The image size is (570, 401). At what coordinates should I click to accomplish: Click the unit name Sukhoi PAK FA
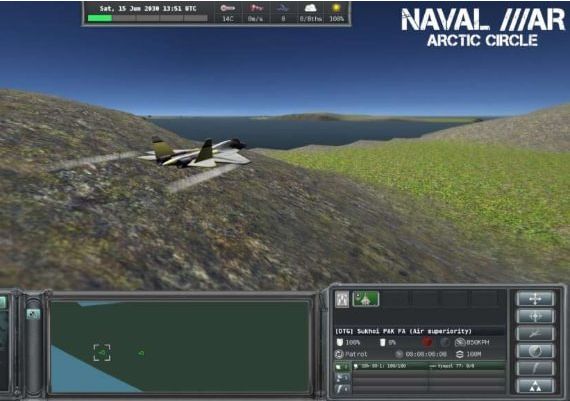pos(381,331)
